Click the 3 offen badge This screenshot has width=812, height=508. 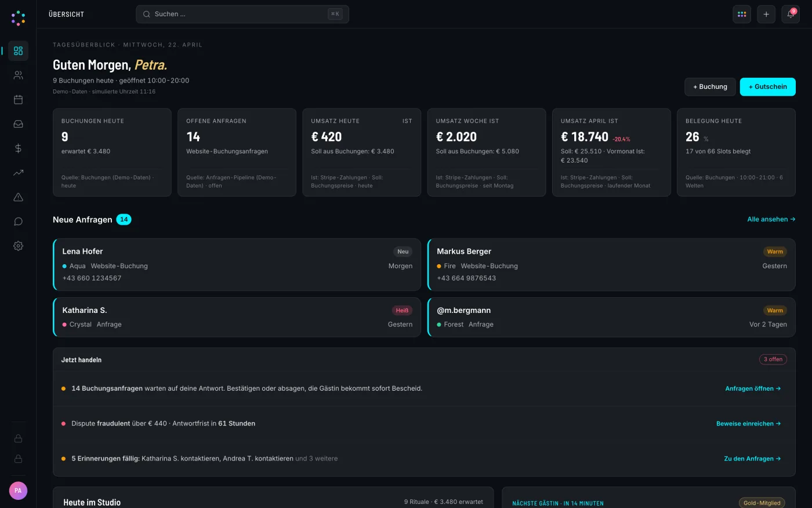tap(773, 359)
